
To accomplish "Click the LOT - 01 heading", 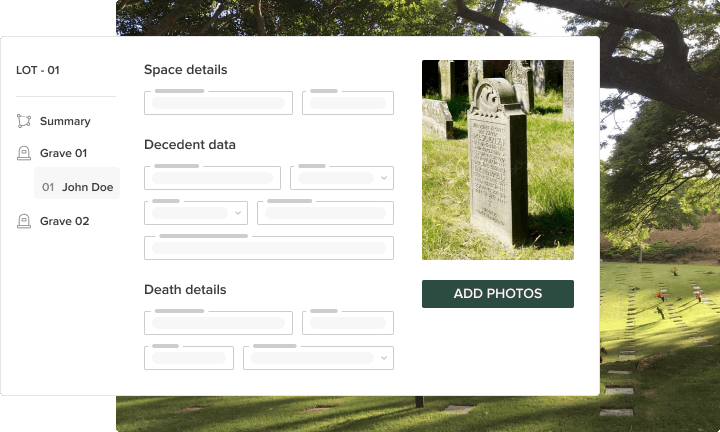I will (x=38, y=70).
